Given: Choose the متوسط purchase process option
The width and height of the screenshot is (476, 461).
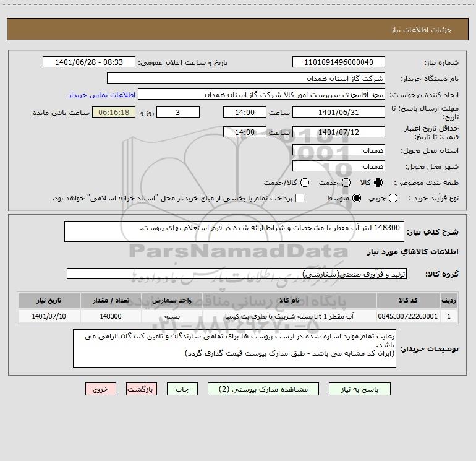Looking at the screenshot, I should point(357,198).
